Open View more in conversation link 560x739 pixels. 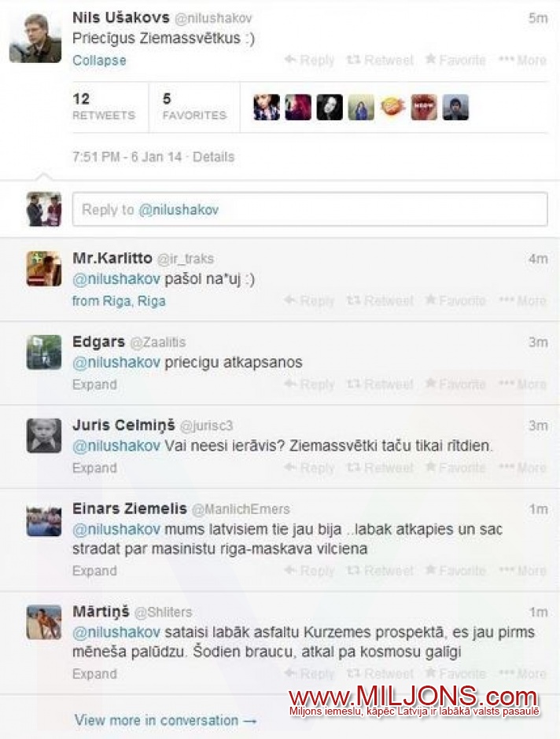pyautogui.click(x=165, y=720)
